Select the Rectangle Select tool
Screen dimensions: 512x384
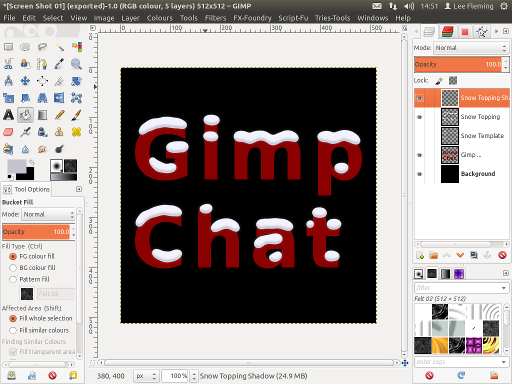point(9,47)
